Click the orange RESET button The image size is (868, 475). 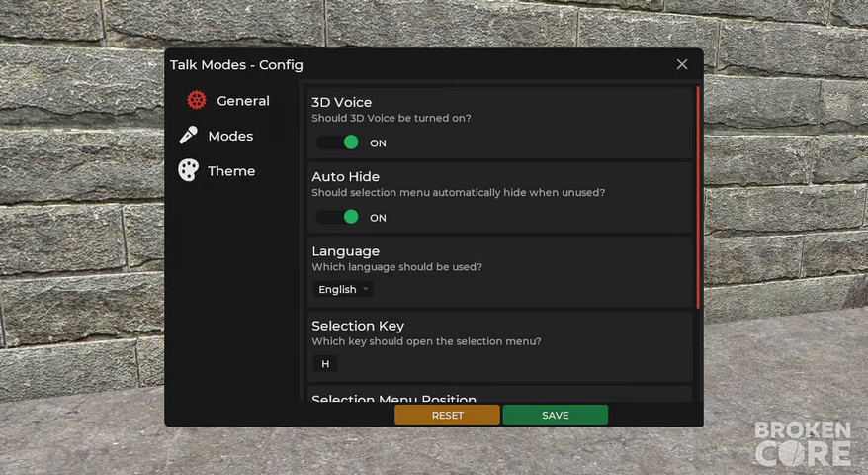pos(447,415)
